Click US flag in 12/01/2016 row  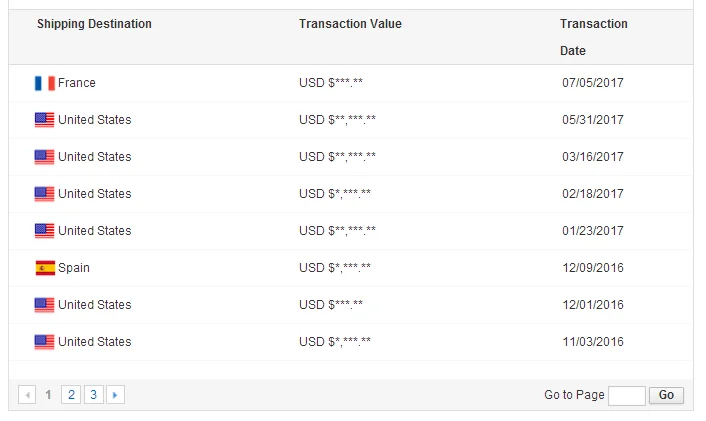click(44, 305)
